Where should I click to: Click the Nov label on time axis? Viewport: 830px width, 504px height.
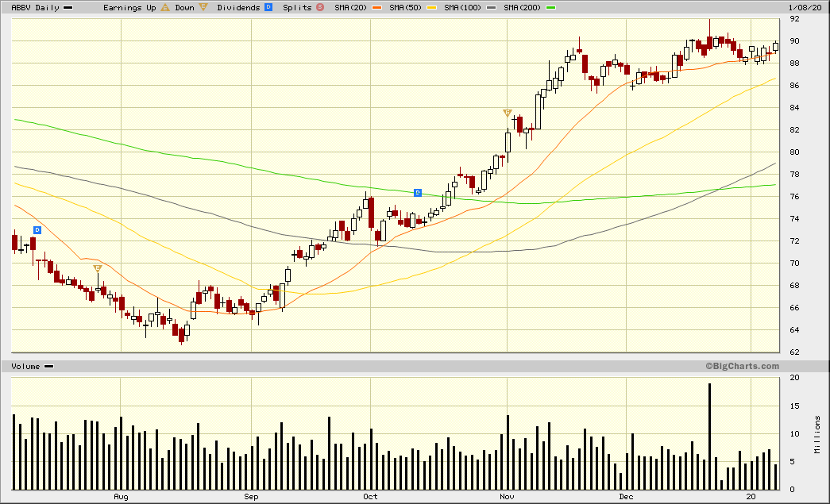(507, 497)
